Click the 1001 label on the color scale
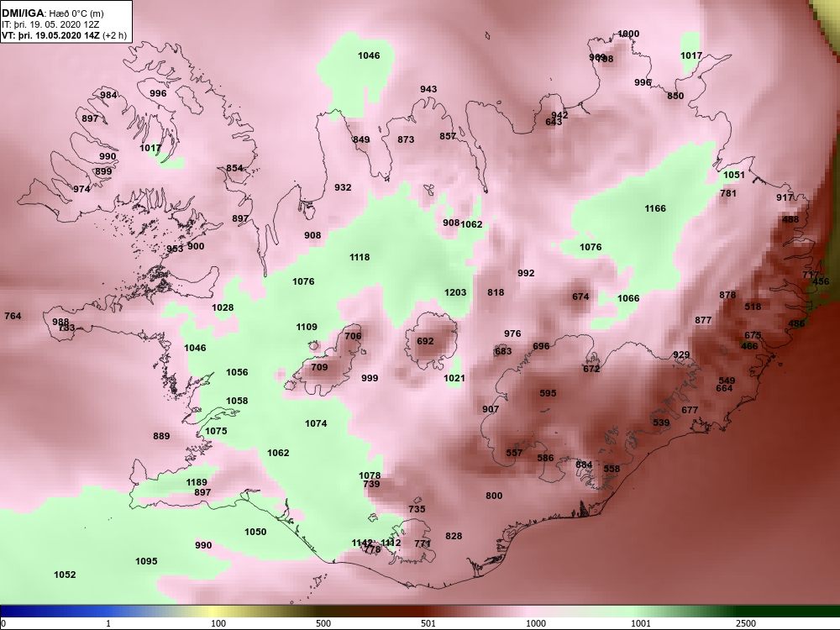The image size is (840, 630). click(641, 623)
